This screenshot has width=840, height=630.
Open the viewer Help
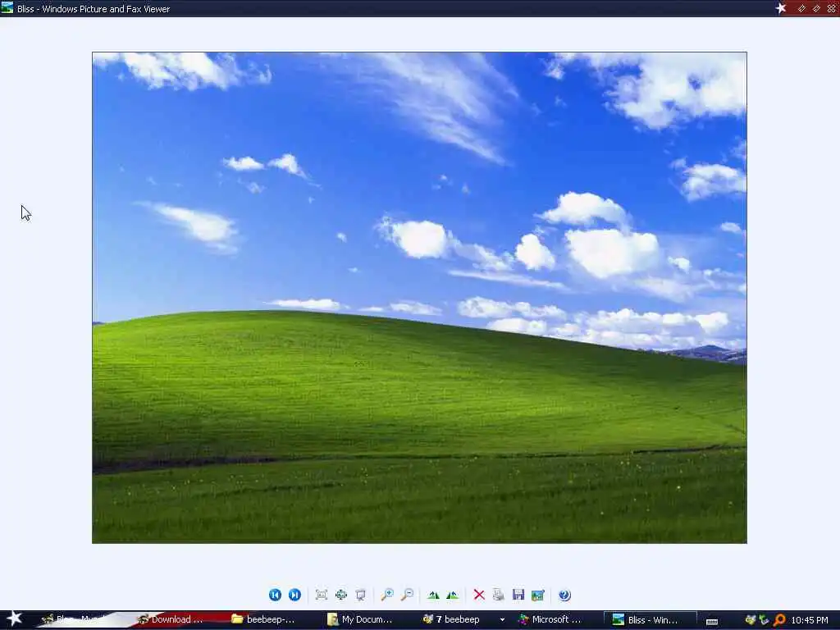[564, 595]
